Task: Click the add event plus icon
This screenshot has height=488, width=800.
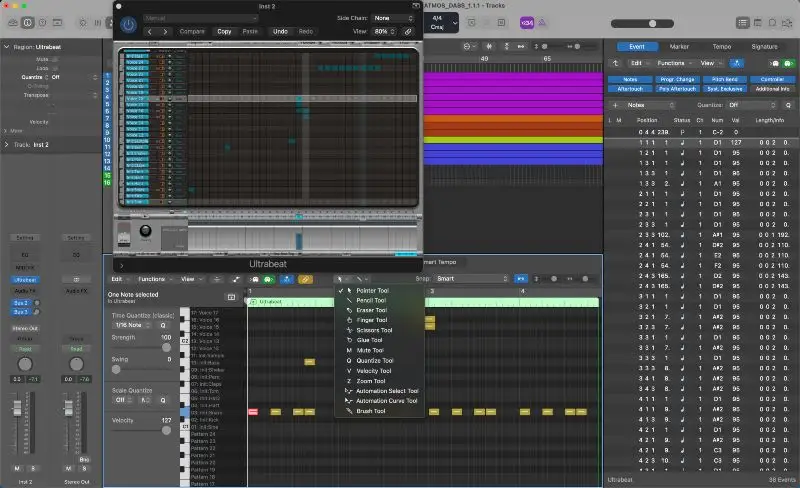Action: [x=615, y=104]
